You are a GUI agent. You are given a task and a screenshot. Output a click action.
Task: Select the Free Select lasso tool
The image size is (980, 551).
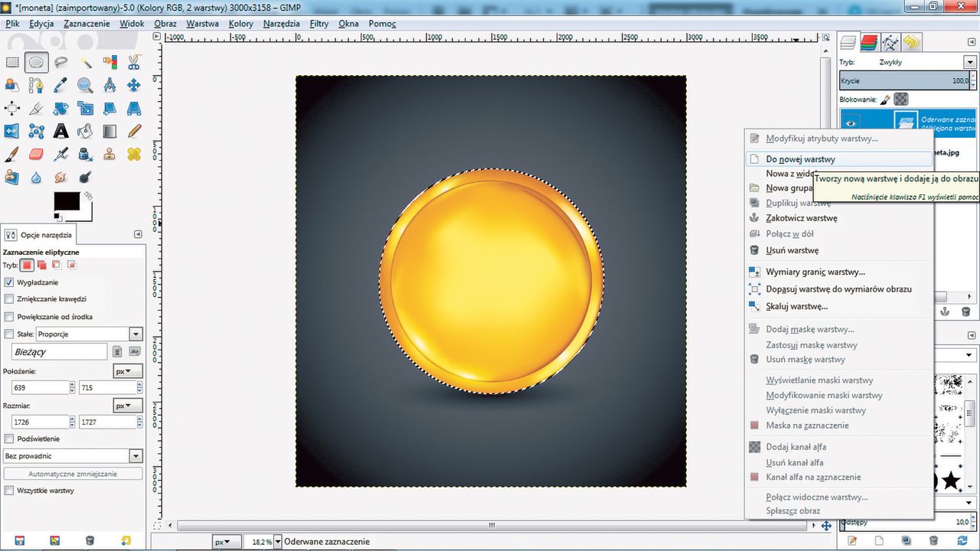point(60,63)
